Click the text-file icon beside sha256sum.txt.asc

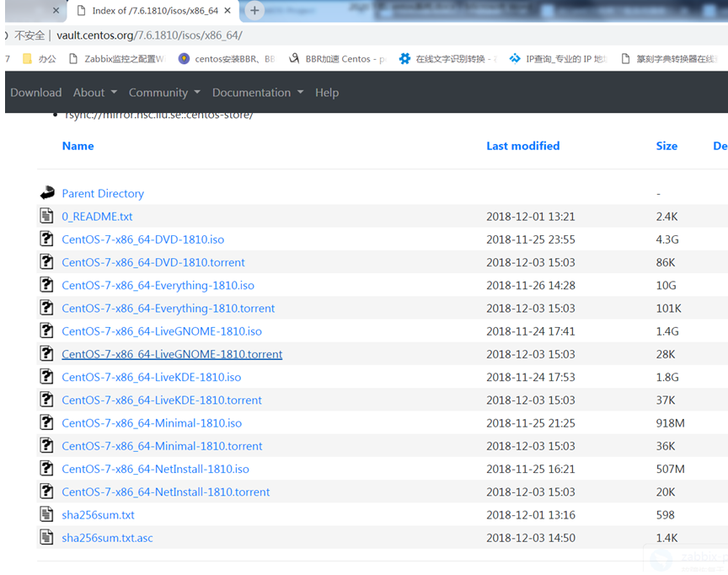coord(46,537)
